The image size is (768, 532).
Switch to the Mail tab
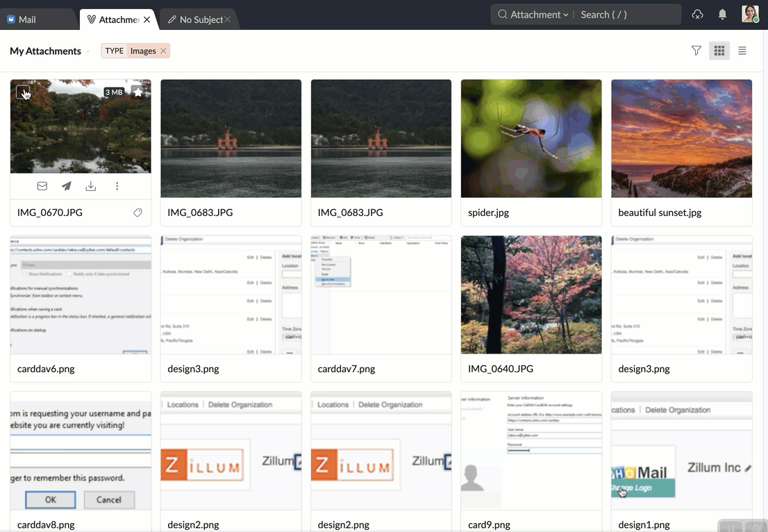click(x=28, y=19)
